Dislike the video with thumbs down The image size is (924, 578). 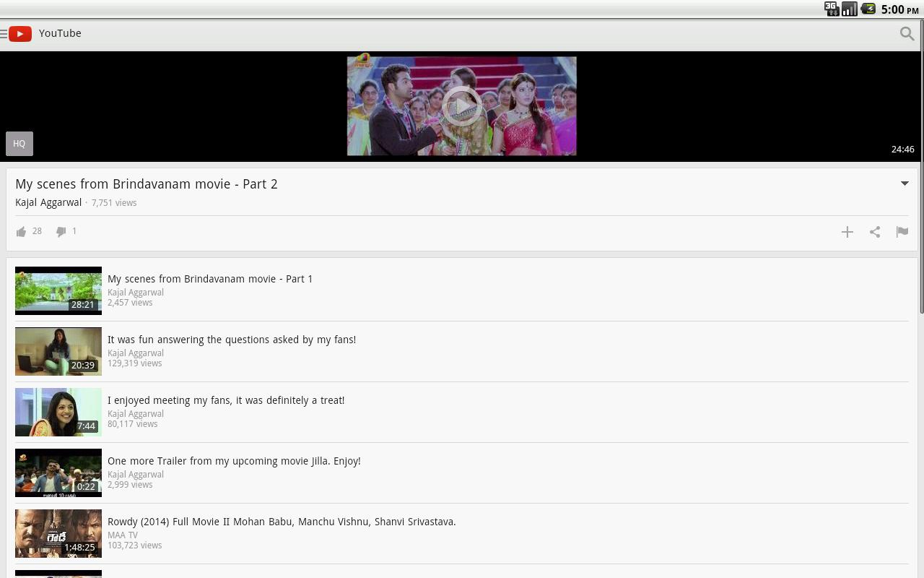coord(61,232)
